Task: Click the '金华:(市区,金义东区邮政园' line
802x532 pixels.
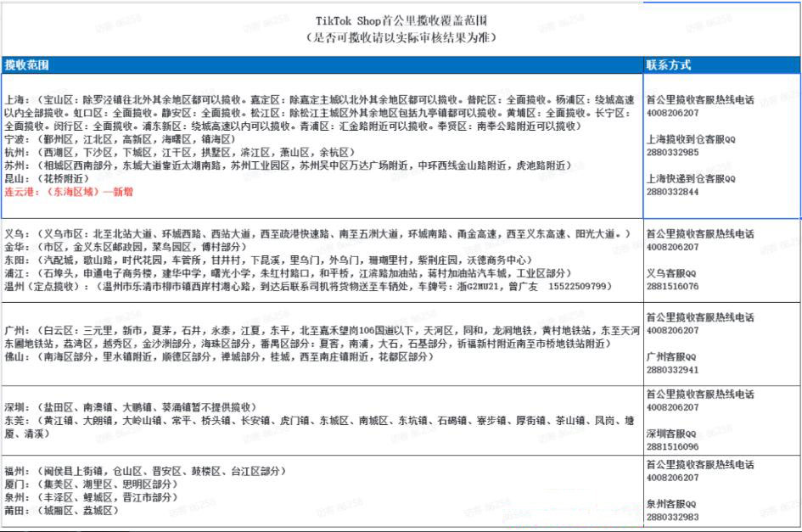Action: click(126, 247)
